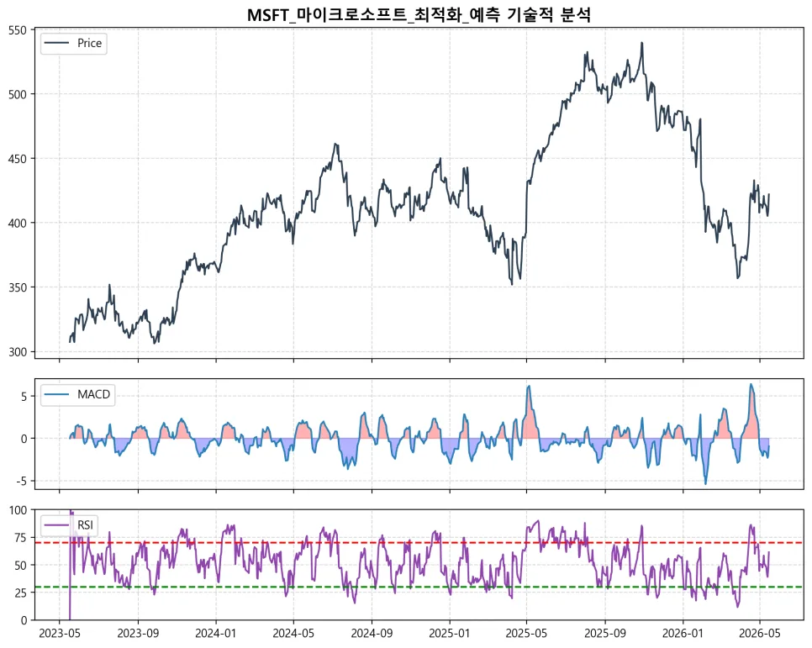Click the 25 label on RSI axis
Image resolution: width=812 pixels, height=648 pixels.
tap(21, 593)
